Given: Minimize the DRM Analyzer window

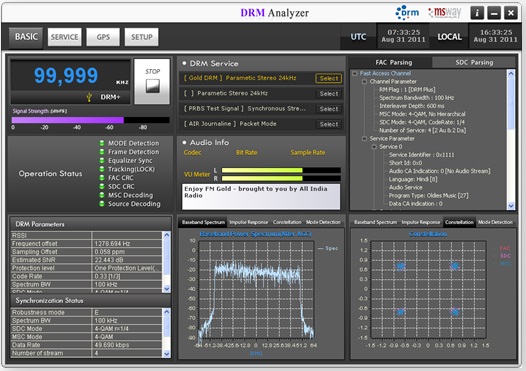Looking at the screenshot, I should pyautogui.click(x=494, y=13).
